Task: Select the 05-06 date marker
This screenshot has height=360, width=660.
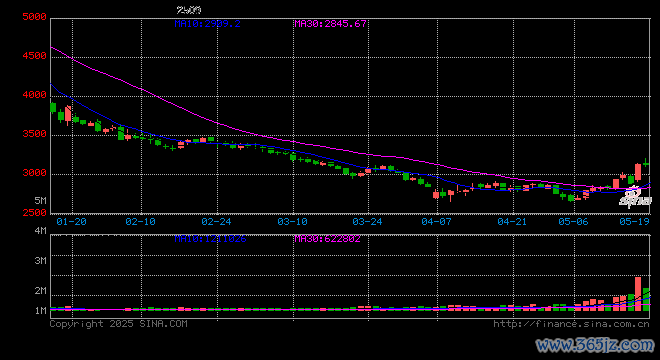Action: [573, 221]
